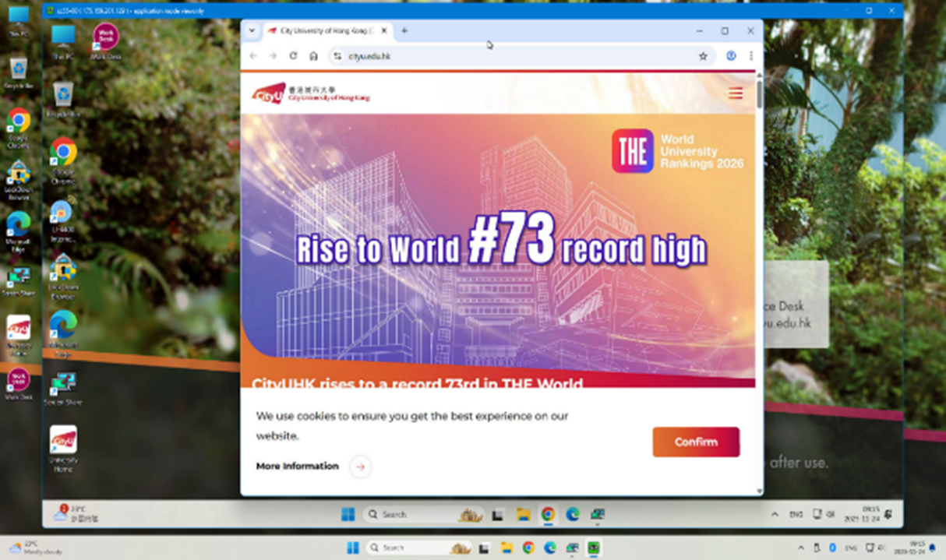Open the Start menu in the remote session taskbar
The image size is (946, 560).
[348, 514]
